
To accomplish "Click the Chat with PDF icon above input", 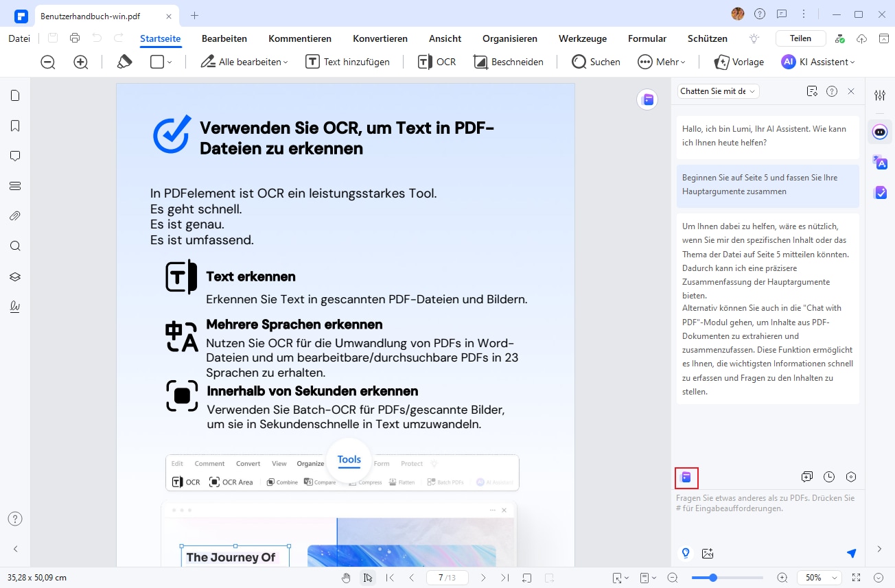I will (686, 478).
